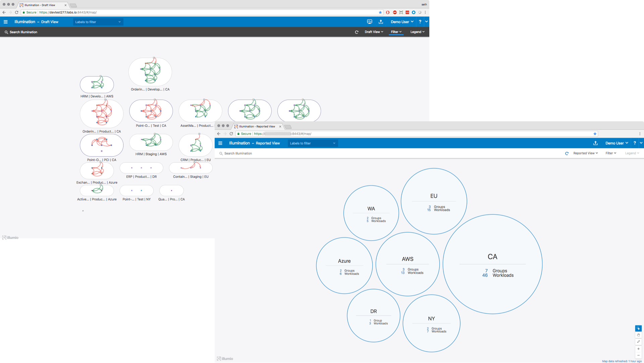Activate the selection box tool on the map
This screenshot has width=644, height=363.
(x=638, y=328)
